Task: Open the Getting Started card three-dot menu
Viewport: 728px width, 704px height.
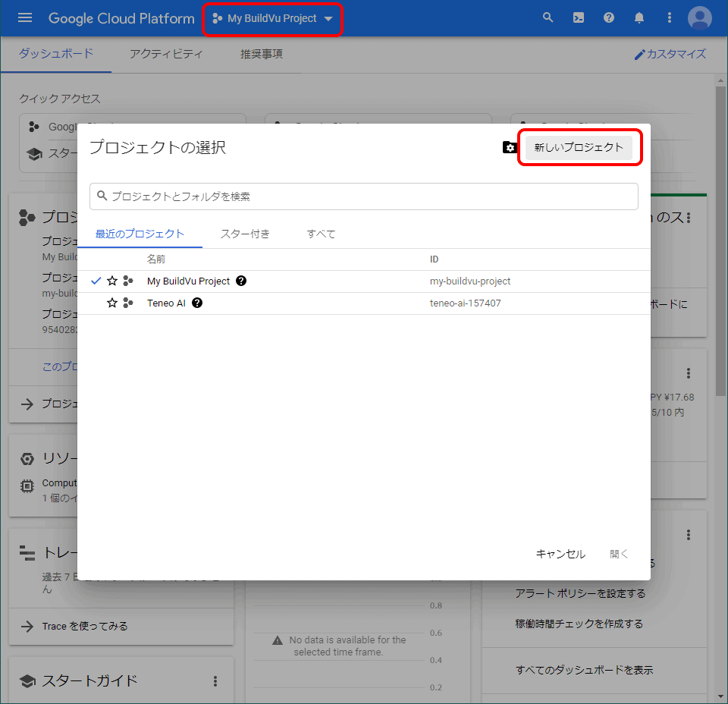Action: tap(215, 681)
